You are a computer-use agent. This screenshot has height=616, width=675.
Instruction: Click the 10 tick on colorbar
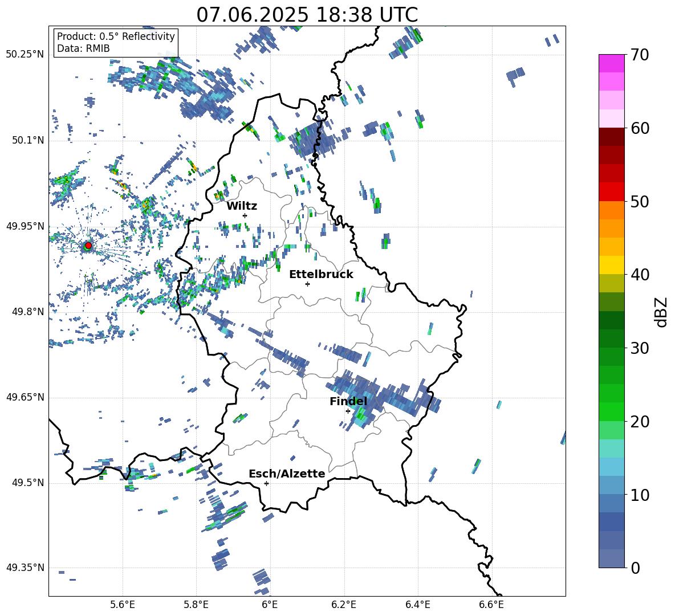[x=639, y=495]
